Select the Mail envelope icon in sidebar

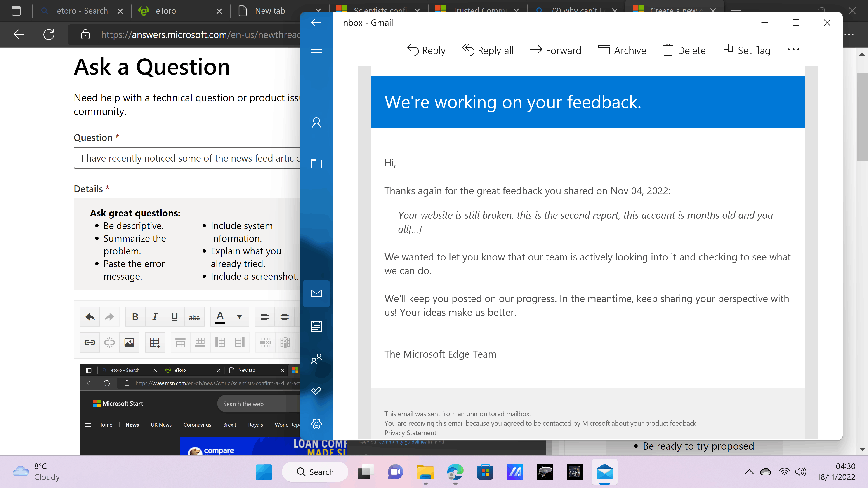(316, 293)
